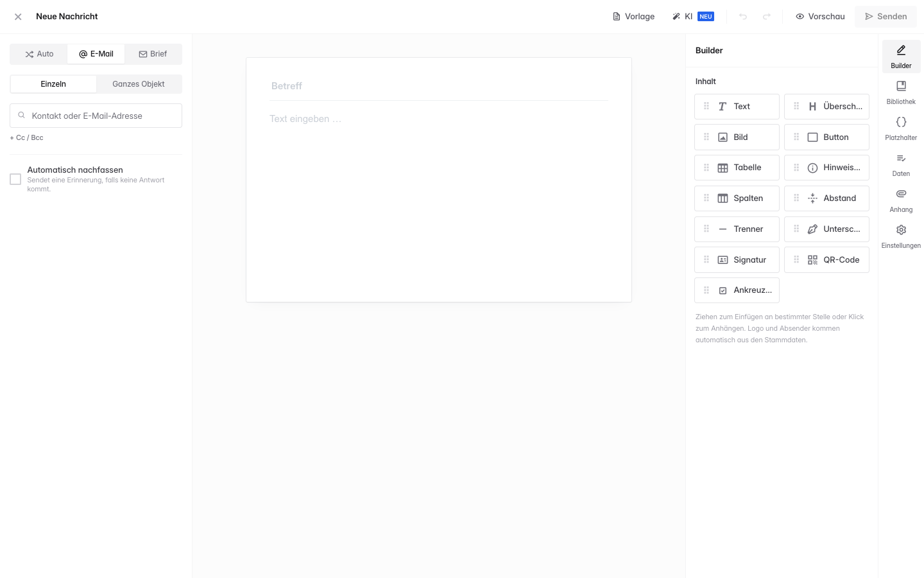Insert an Abstand spacer block
This screenshot has width=924, height=578.
[826, 198]
